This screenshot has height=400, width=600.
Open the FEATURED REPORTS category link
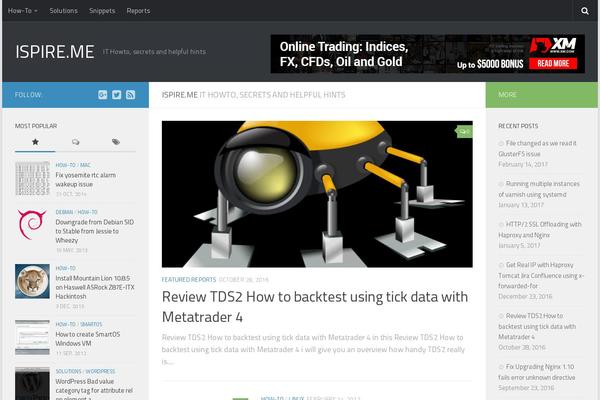[x=189, y=280]
